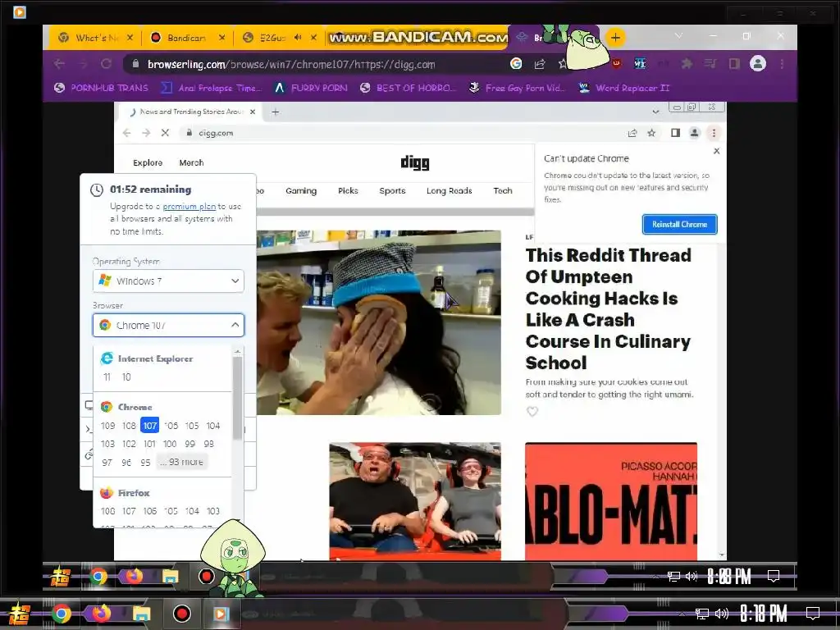Open the volume icon beside 8:18 PM clock
Image resolution: width=840 pixels, height=630 pixels.
tap(722, 614)
